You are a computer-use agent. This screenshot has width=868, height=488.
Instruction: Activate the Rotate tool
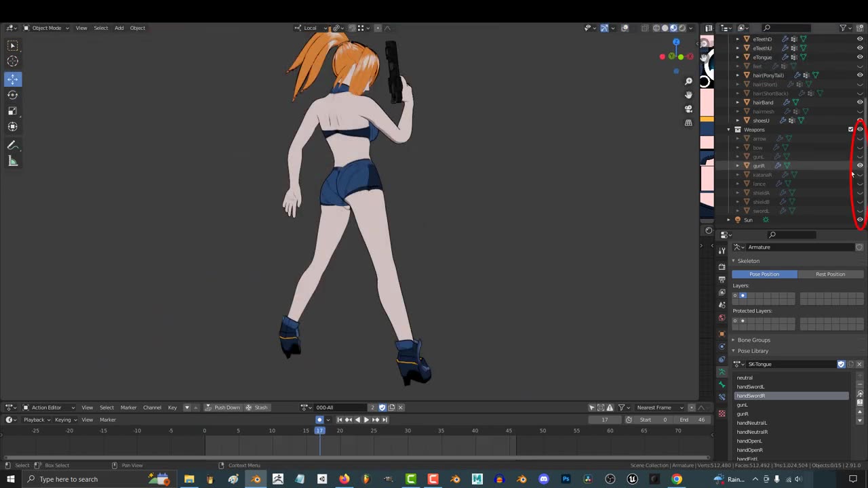click(12, 95)
